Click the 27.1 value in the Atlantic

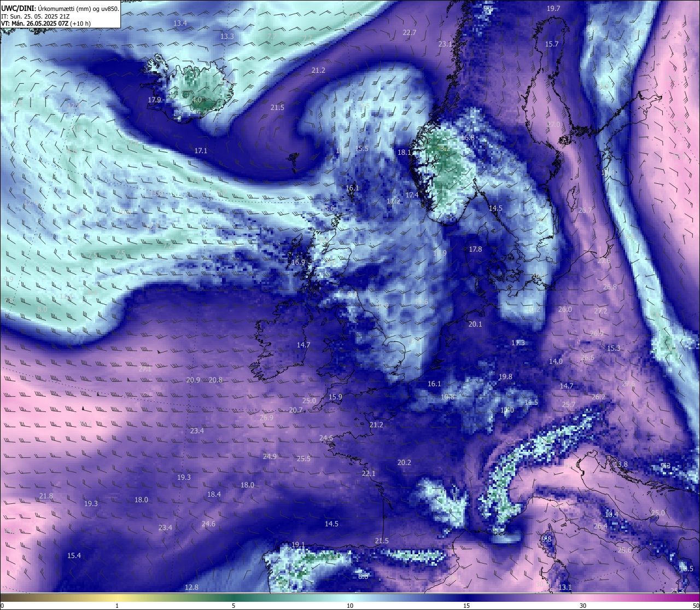[145, 369]
